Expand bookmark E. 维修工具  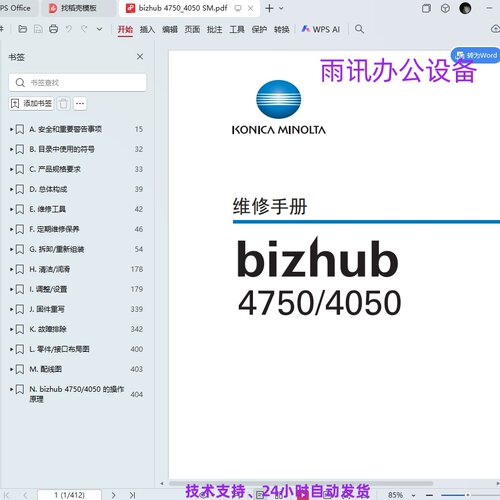pos(11,209)
